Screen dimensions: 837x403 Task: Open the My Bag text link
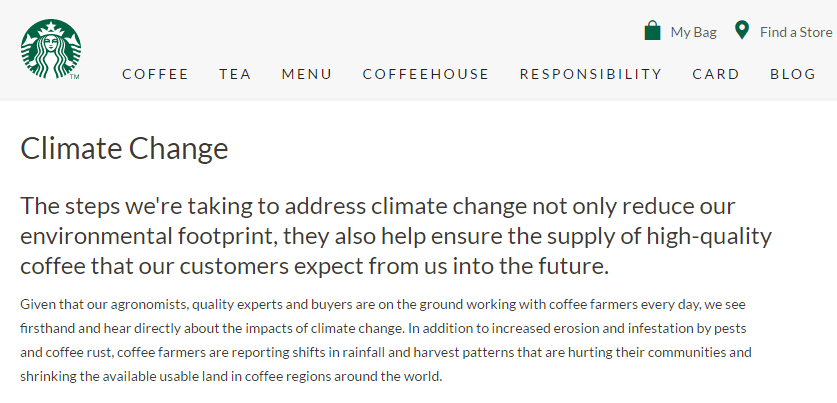click(x=693, y=32)
